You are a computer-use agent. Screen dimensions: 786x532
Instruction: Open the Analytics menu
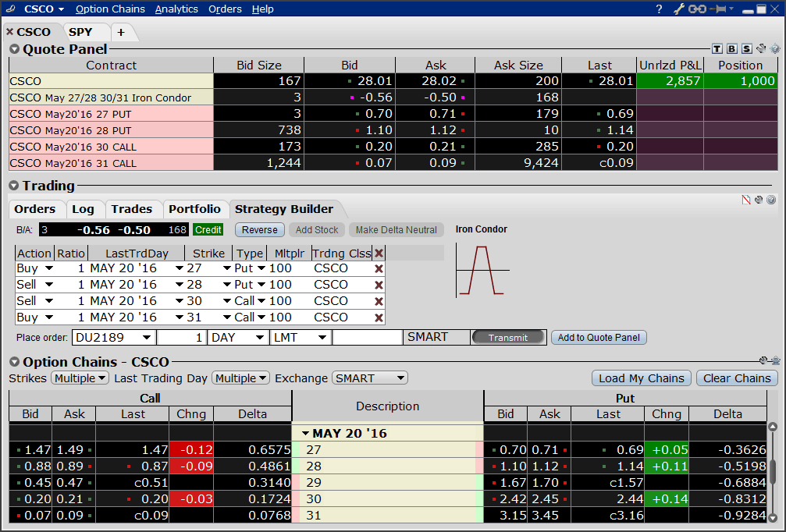coord(176,9)
